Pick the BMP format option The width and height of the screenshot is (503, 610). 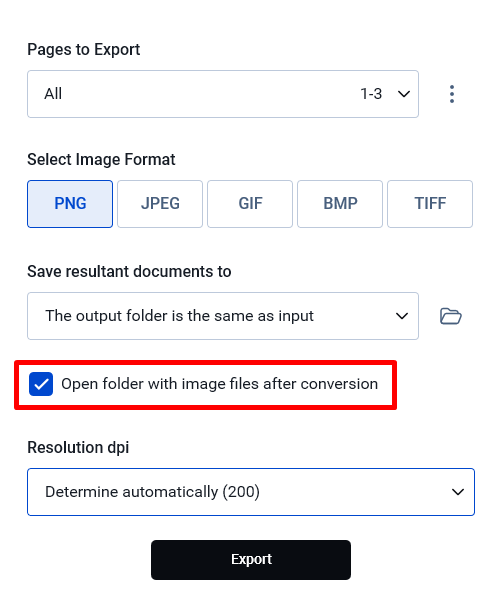[340, 204]
